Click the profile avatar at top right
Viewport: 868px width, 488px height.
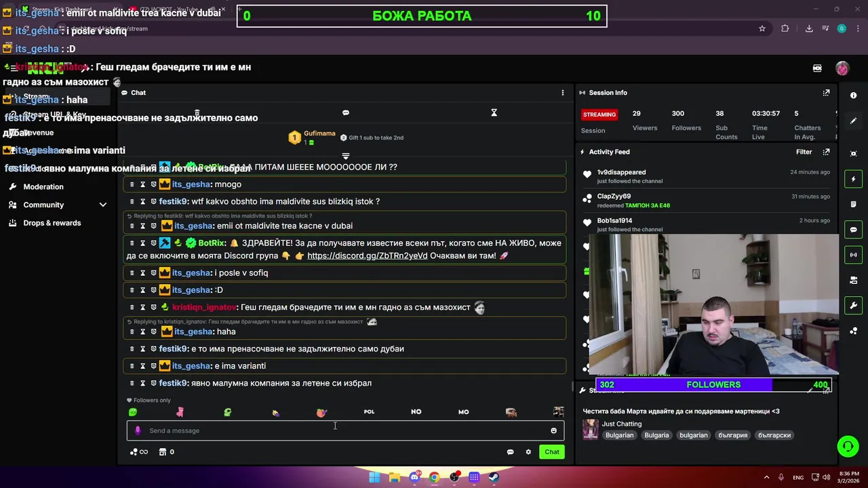tap(842, 68)
